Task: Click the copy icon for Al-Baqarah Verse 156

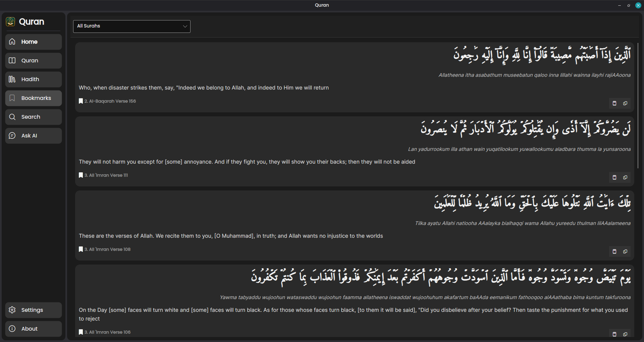Action: pyautogui.click(x=625, y=103)
